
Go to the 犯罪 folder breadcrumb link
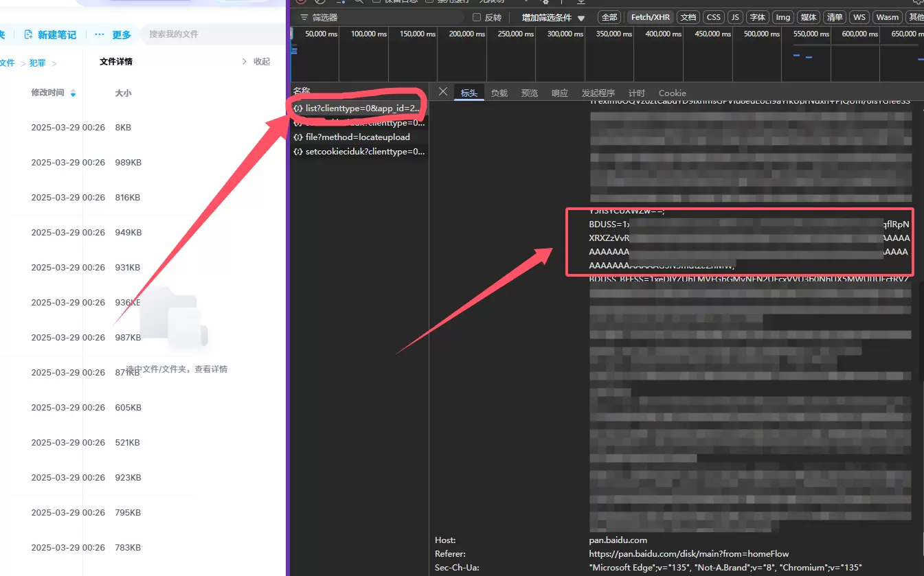[x=37, y=63]
